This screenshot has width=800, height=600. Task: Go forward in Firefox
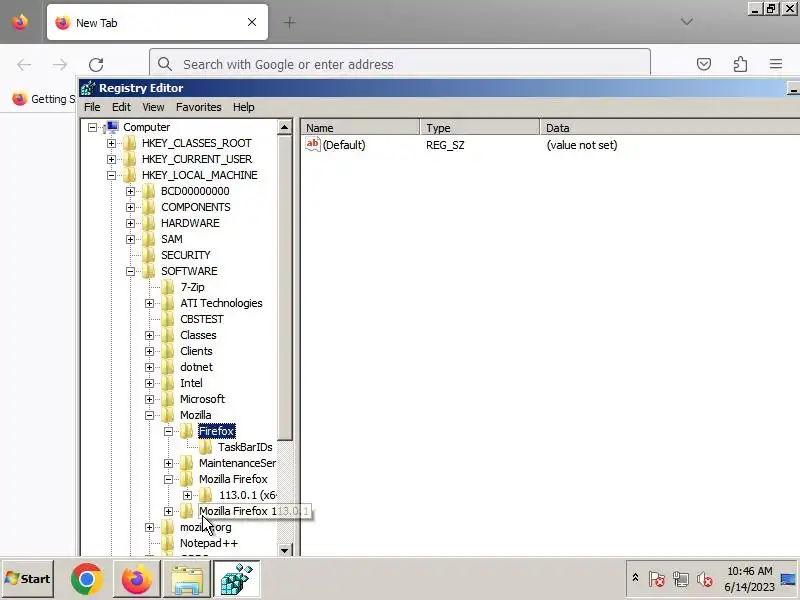(60, 65)
